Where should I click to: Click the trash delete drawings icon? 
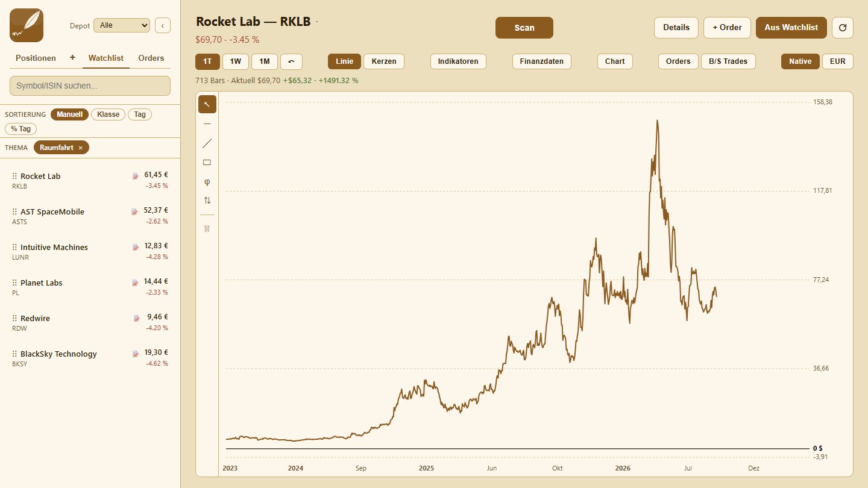207,229
